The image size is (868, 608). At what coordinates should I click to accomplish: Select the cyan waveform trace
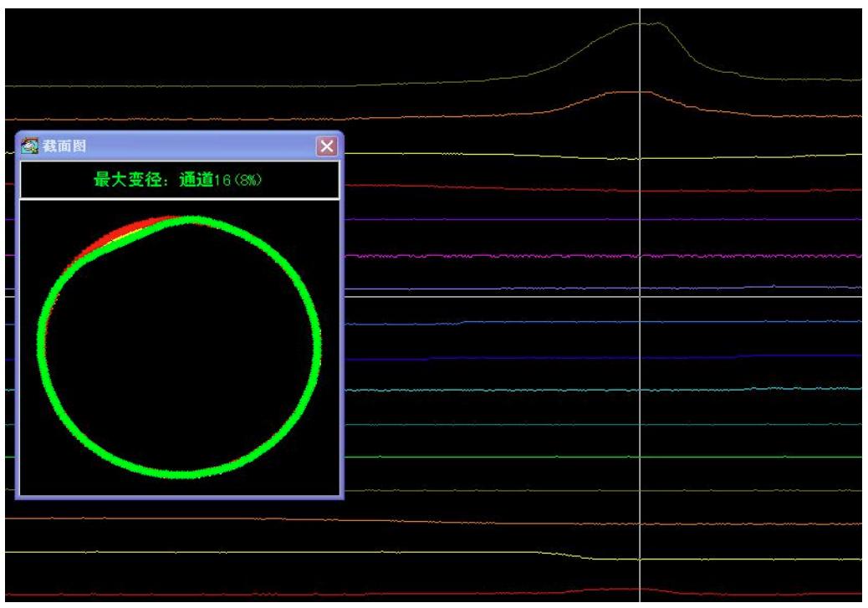pos(502,390)
